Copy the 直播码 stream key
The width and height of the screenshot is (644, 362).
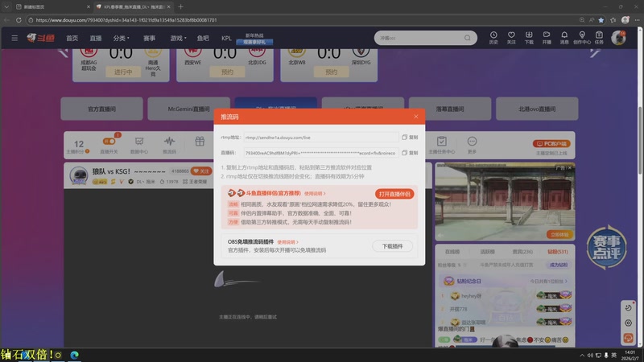pyautogui.click(x=410, y=153)
